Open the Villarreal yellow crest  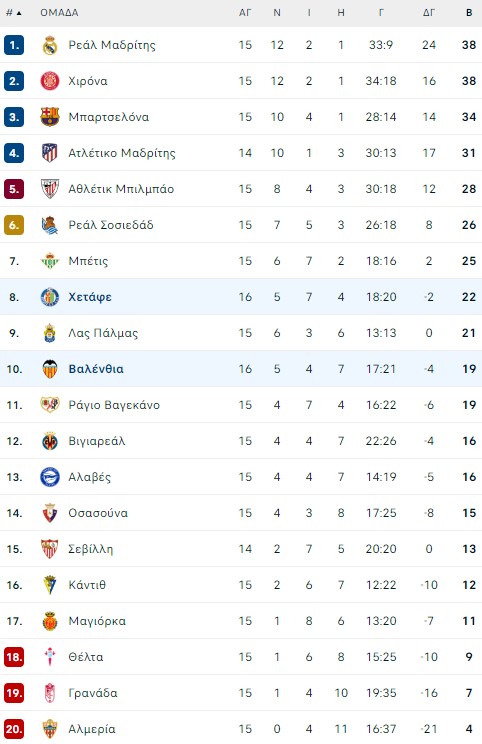click(50, 441)
